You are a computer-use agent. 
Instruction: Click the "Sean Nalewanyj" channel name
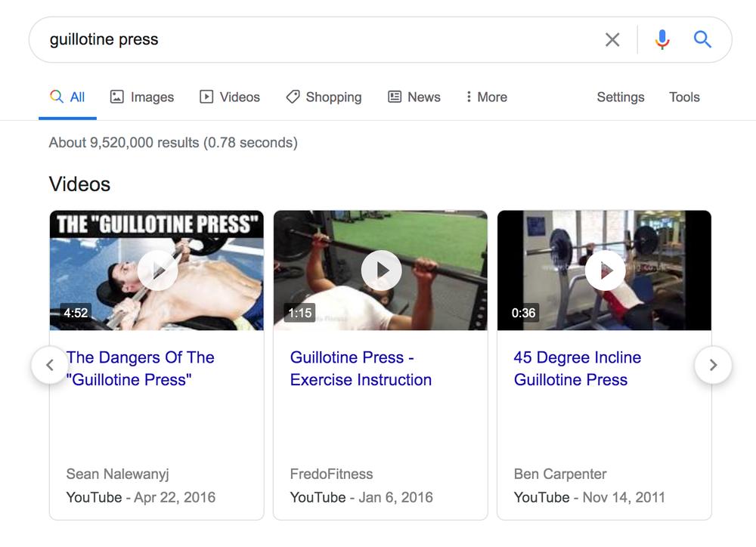pos(118,474)
